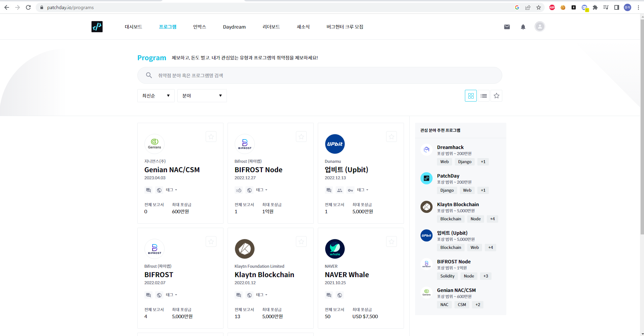Click the UPbit logo on Dunamu card

point(335,144)
